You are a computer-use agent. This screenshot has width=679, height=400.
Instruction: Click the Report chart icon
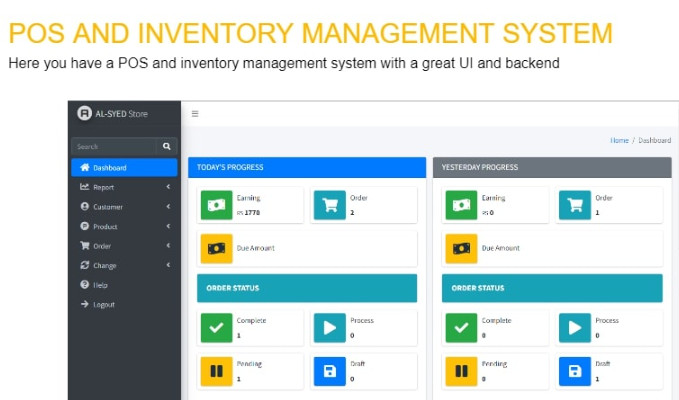[x=84, y=187]
